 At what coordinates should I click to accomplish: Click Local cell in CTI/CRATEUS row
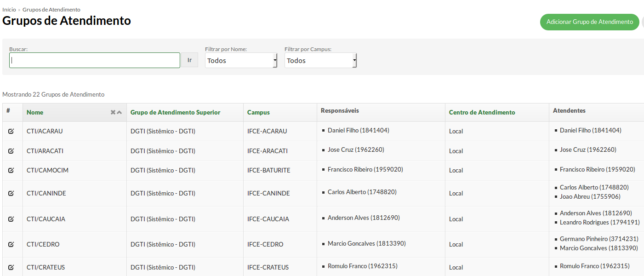click(x=456, y=267)
